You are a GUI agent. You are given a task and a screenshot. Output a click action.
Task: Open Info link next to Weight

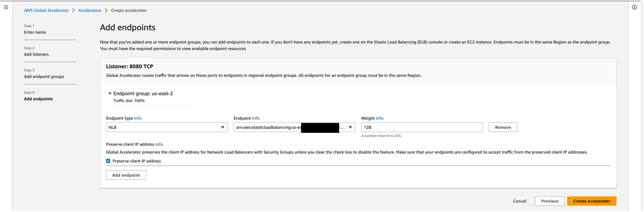[x=380, y=118]
